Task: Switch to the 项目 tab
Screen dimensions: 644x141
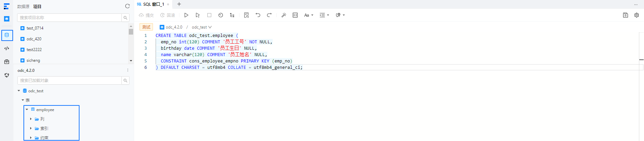Action: [37, 6]
